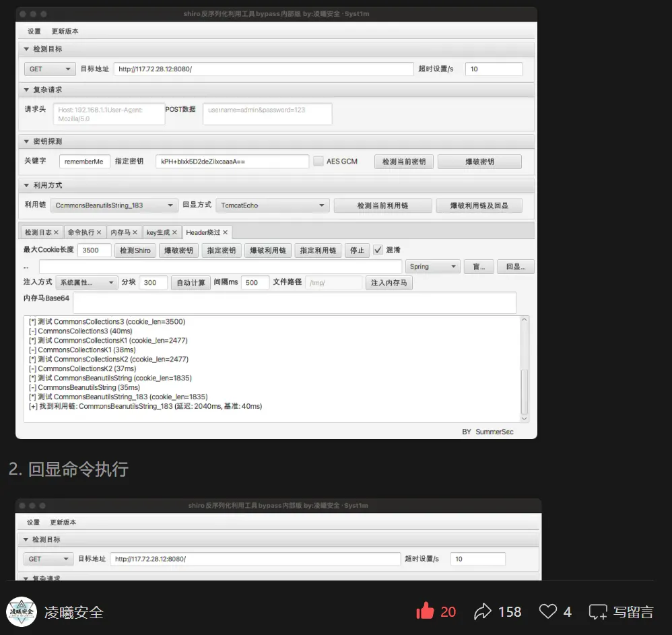This screenshot has width=672, height=635.
Task: Click the share arrow icon
Action: pos(483,611)
